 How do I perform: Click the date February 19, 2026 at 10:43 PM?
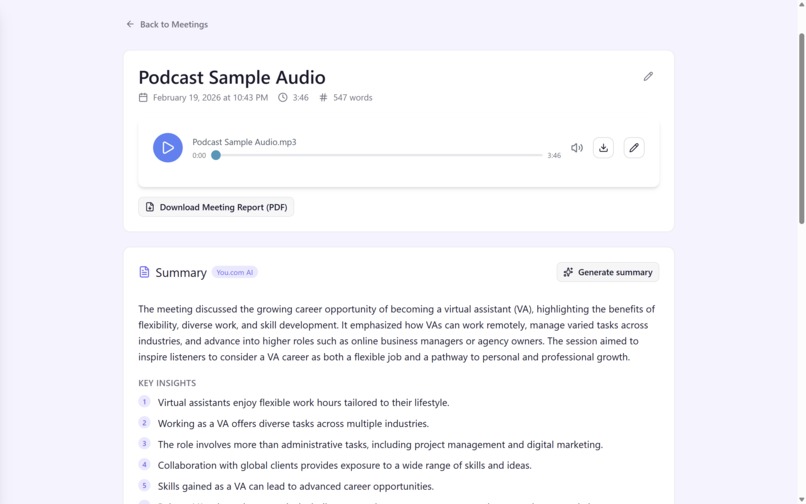click(210, 97)
